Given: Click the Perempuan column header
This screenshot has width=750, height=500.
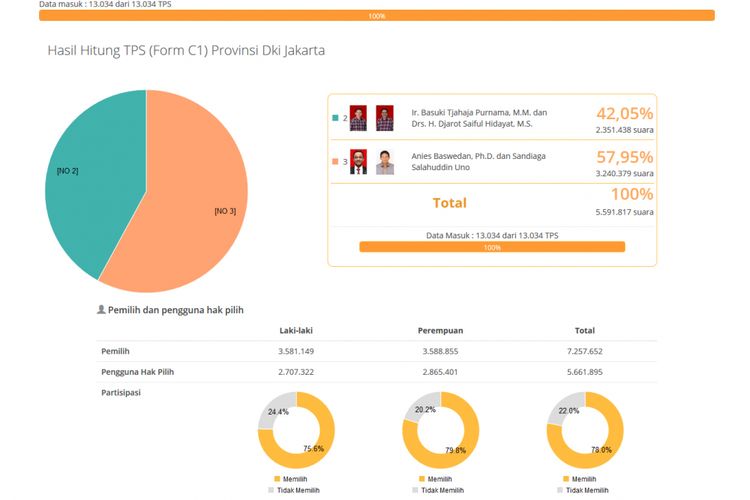Looking at the screenshot, I should (x=440, y=330).
